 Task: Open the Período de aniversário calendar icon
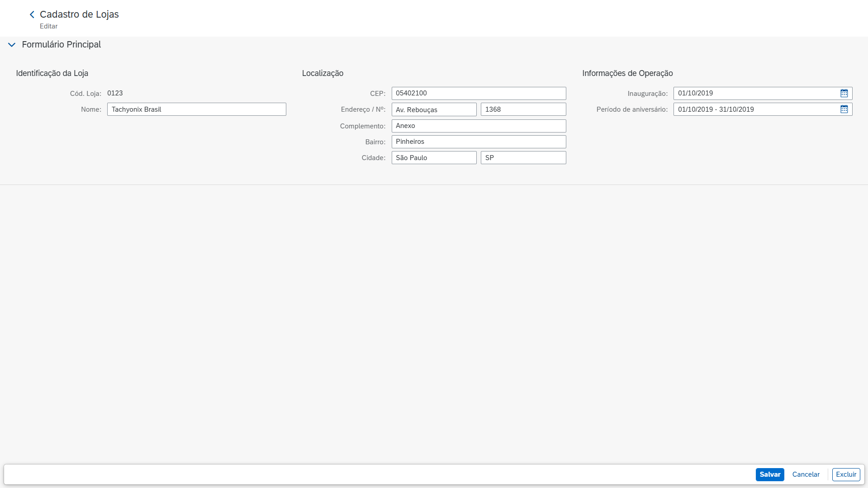pyautogui.click(x=844, y=109)
